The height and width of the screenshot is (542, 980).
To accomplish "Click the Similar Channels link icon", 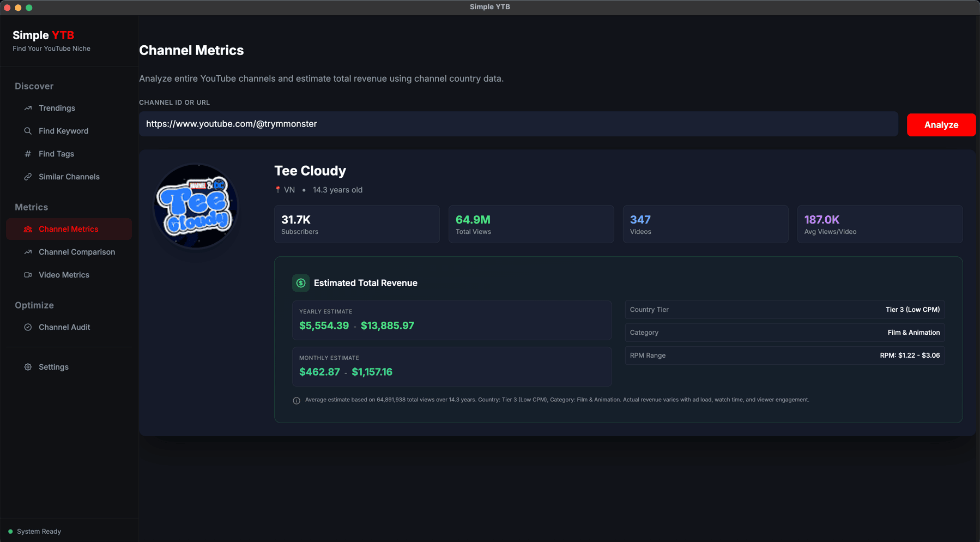I will (x=28, y=177).
